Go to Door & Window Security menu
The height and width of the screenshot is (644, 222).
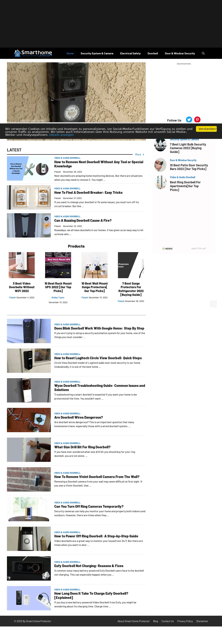pos(180,53)
